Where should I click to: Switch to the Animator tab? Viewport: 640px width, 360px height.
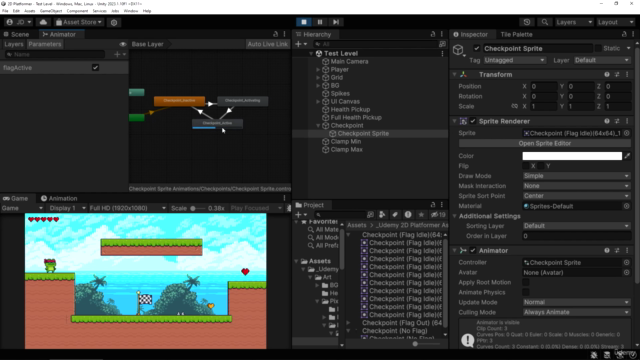point(59,34)
